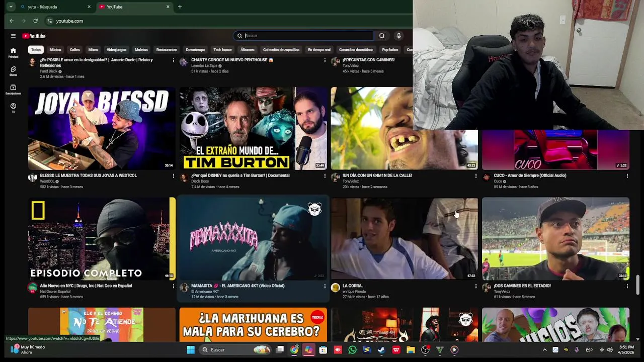Open options for UN DÍA CON UN G4M1N video
Viewport: 644px width, 362px height.
pyautogui.click(x=475, y=176)
